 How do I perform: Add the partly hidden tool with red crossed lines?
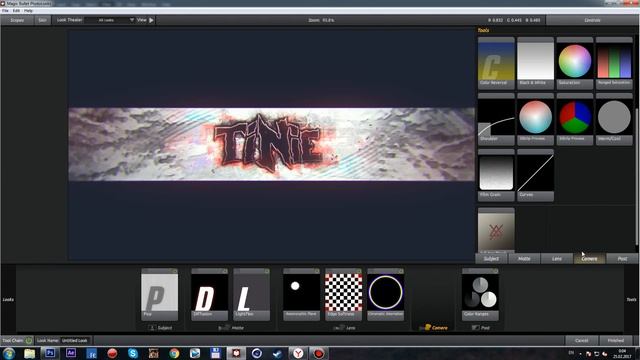click(x=496, y=231)
